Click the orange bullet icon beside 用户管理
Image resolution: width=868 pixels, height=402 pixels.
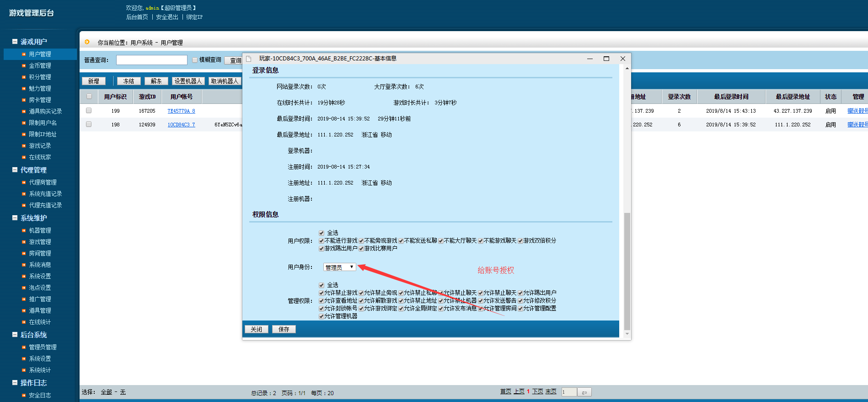(x=24, y=54)
